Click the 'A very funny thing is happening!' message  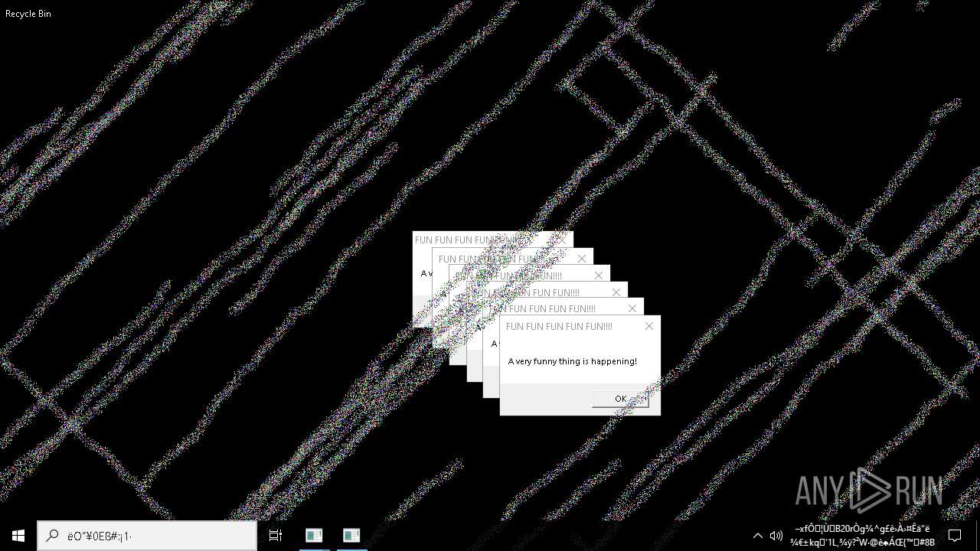(x=573, y=361)
